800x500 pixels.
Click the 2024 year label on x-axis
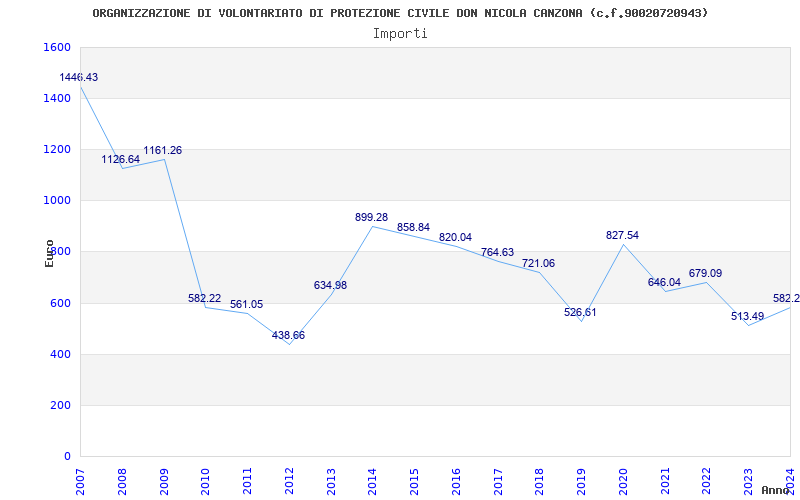(790, 480)
